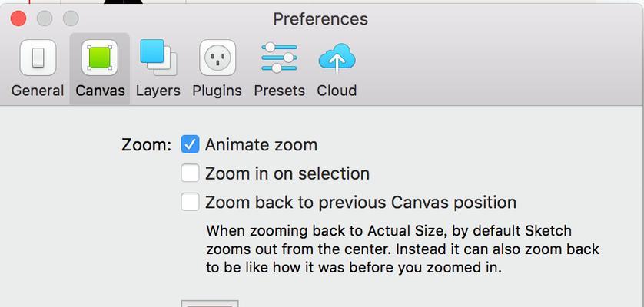Viewport: 644px width, 307px height.
Task: Choose the Cloud tab label
Action: click(x=337, y=91)
